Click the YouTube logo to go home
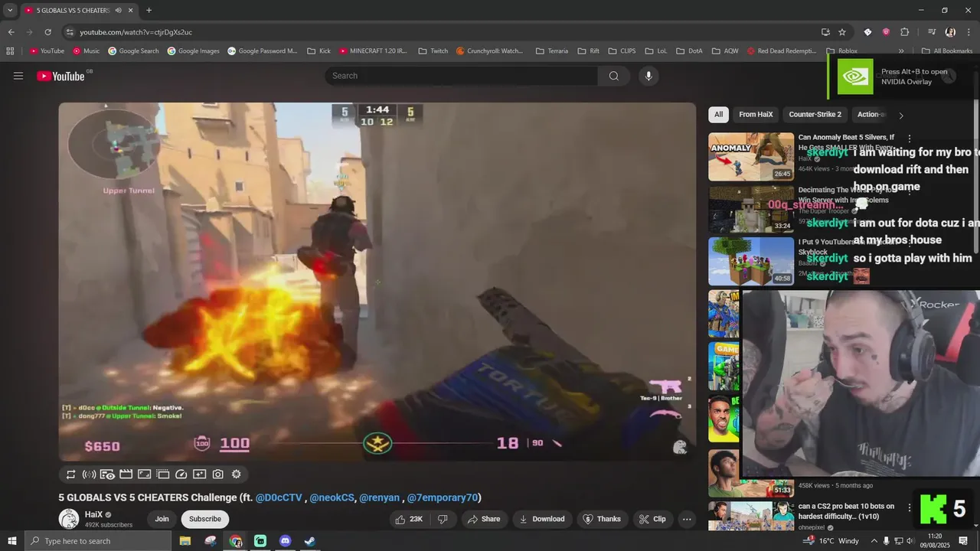 tap(60, 76)
